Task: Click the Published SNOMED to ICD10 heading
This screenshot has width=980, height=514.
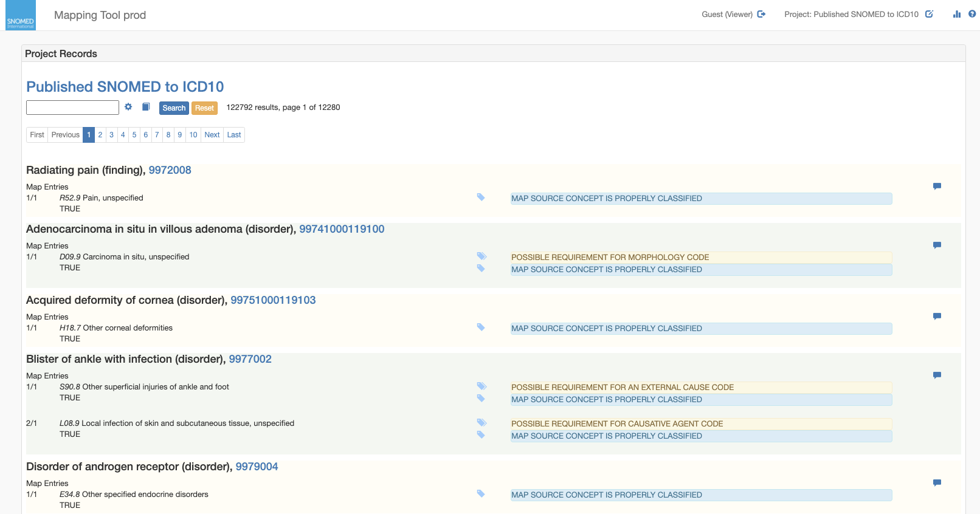Action: click(x=125, y=87)
